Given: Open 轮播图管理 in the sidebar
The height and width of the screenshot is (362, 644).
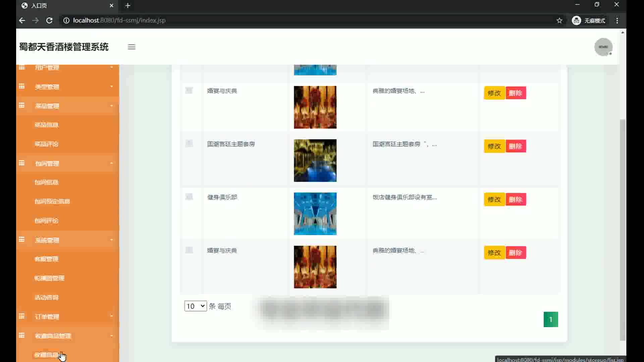Looking at the screenshot, I should 49,278.
